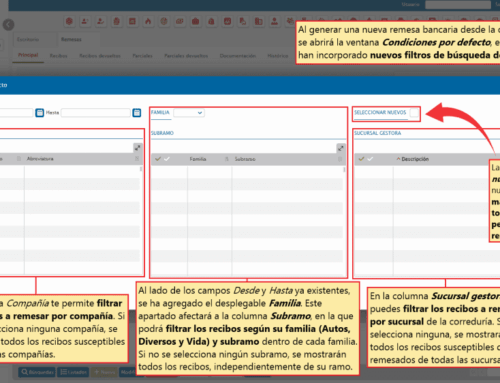The height and width of the screenshot is (383, 500).
Task: Deselect all rows in Sucursal gestora grid
Action: pyautogui.click(x=370, y=159)
